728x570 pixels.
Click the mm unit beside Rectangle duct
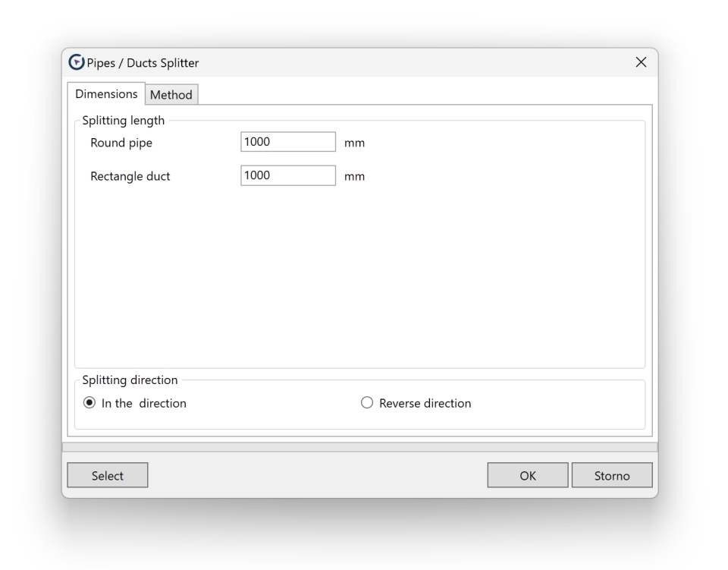coord(354,177)
